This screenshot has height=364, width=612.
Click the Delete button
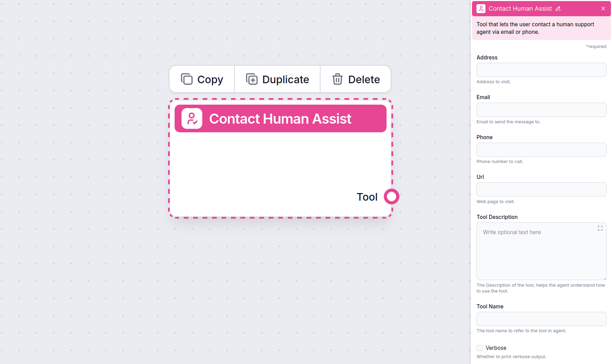coord(355,79)
